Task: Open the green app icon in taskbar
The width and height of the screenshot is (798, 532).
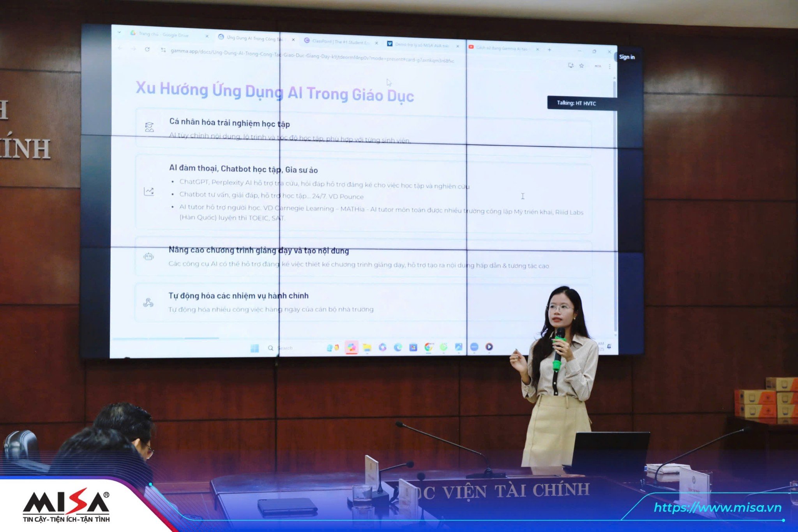Action: point(443,346)
